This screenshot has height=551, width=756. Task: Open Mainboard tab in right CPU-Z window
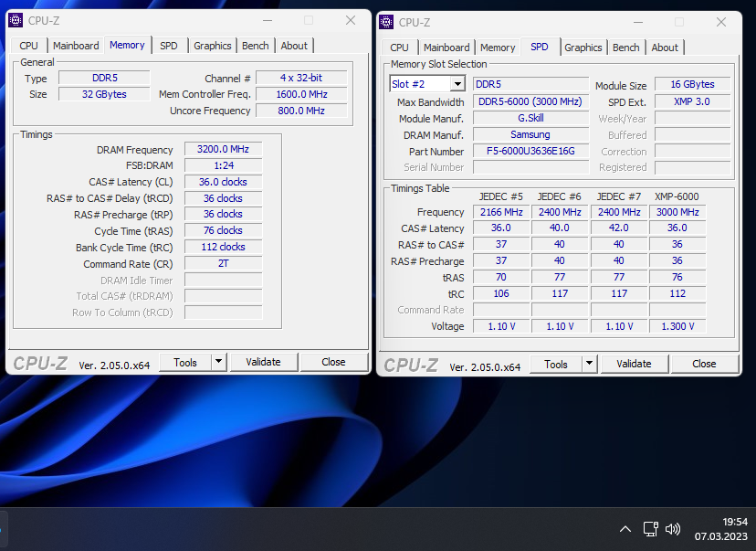(x=446, y=48)
